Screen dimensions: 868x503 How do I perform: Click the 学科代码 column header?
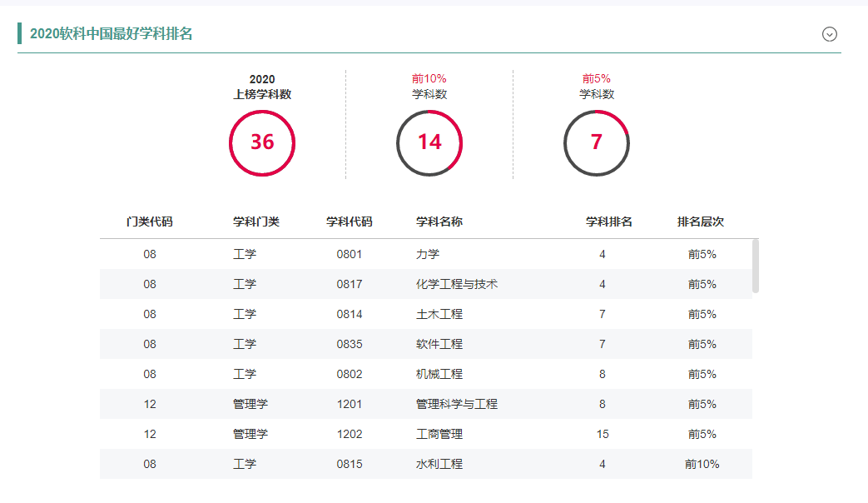[350, 222]
